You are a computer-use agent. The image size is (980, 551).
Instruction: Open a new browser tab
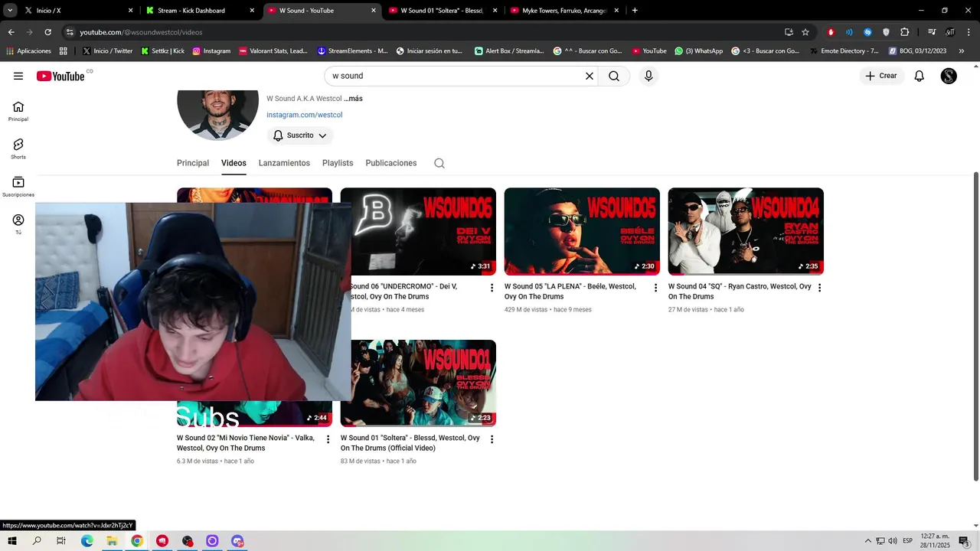[x=635, y=11]
